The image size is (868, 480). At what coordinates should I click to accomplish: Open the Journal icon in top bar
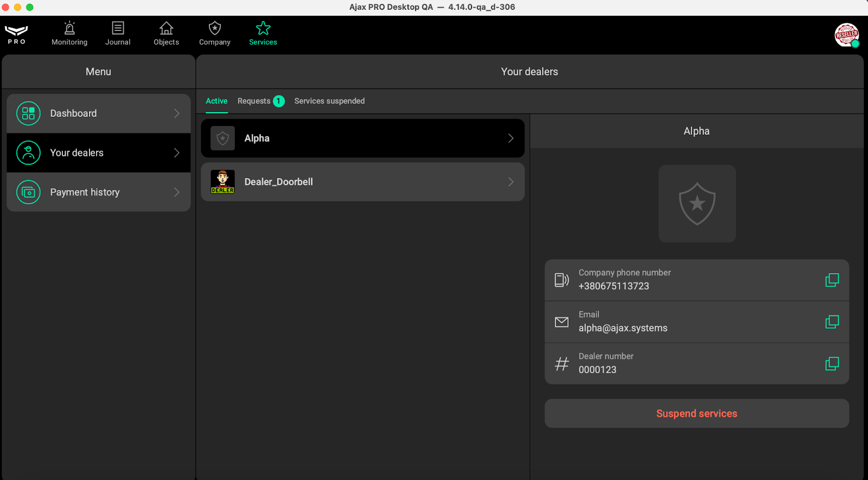pyautogui.click(x=118, y=28)
